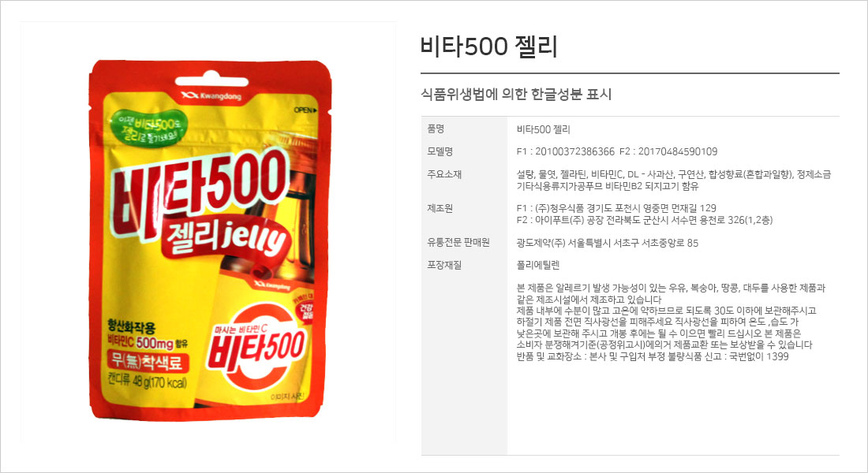Click the Kwangdong logo on the package

pyautogui.click(x=211, y=96)
